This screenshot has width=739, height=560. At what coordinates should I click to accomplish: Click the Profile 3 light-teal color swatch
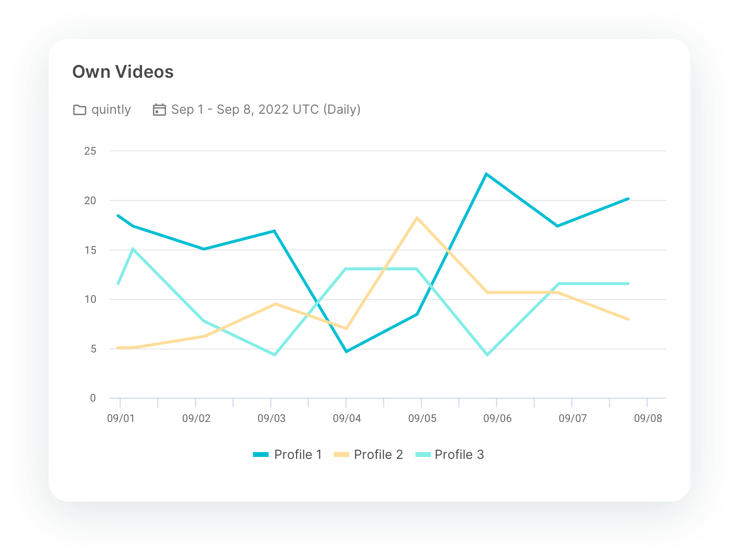point(423,455)
